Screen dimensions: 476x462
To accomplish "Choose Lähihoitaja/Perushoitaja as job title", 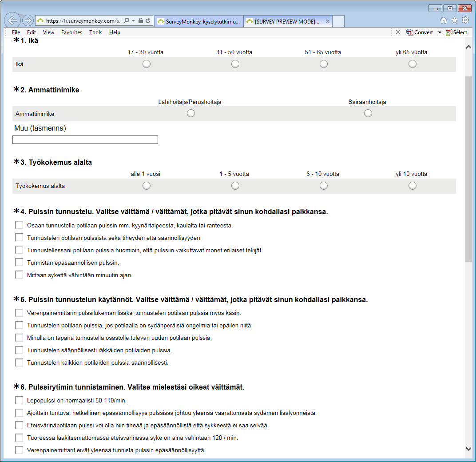I will pos(190,113).
